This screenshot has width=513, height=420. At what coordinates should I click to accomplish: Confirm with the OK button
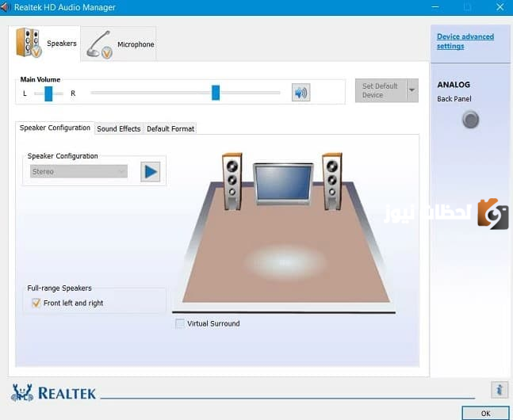coord(485,414)
